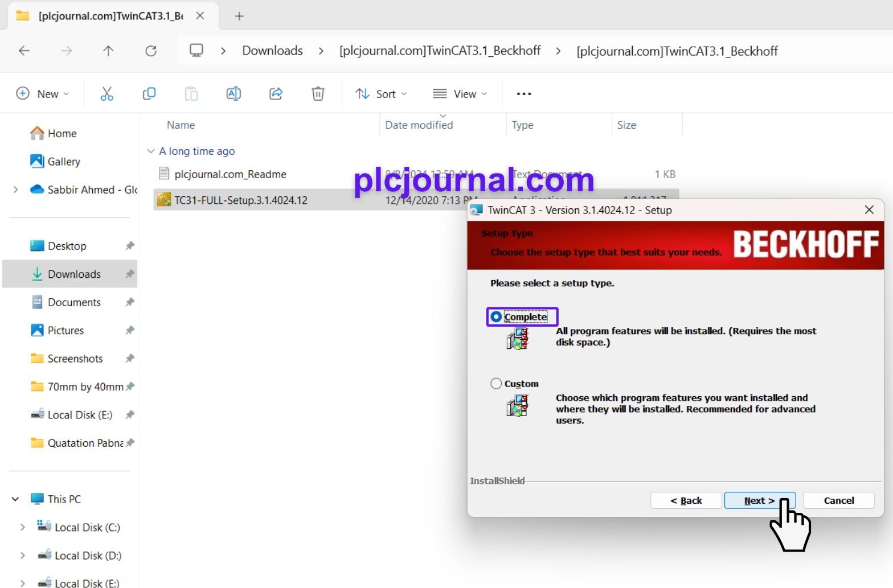Close the TwinCAT3.1 Explorer tab

click(200, 16)
